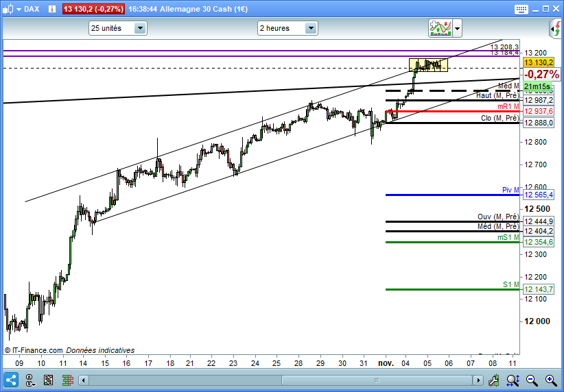This screenshot has height=392, width=564.
Task: Click the indicators and trading systems icon
Action: [440, 28]
